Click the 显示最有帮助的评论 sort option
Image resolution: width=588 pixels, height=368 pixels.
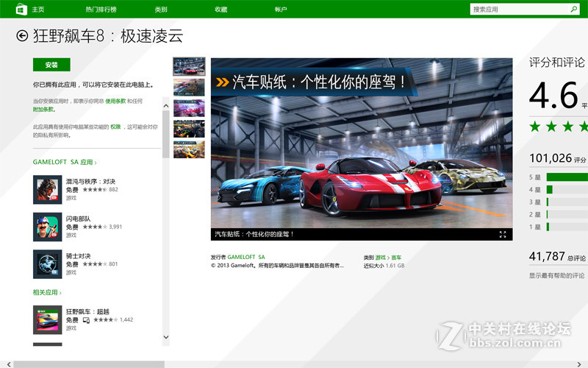(557, 275)
